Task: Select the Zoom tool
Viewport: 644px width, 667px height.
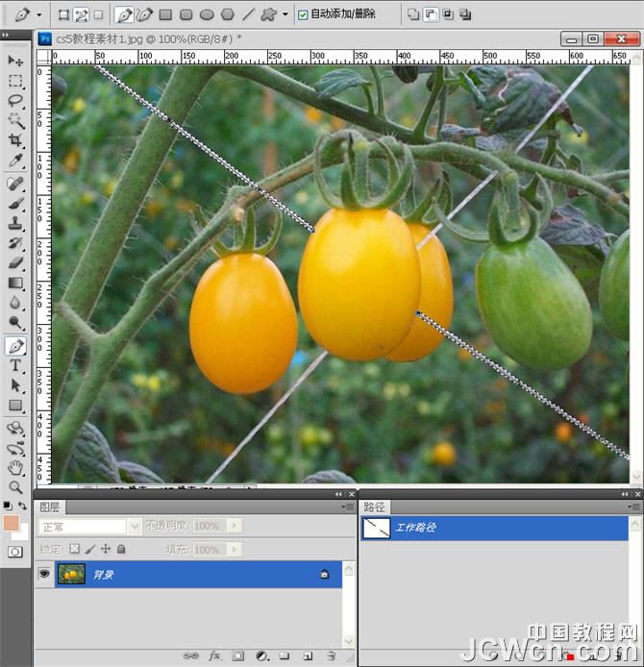Action: tap(15, 487)
